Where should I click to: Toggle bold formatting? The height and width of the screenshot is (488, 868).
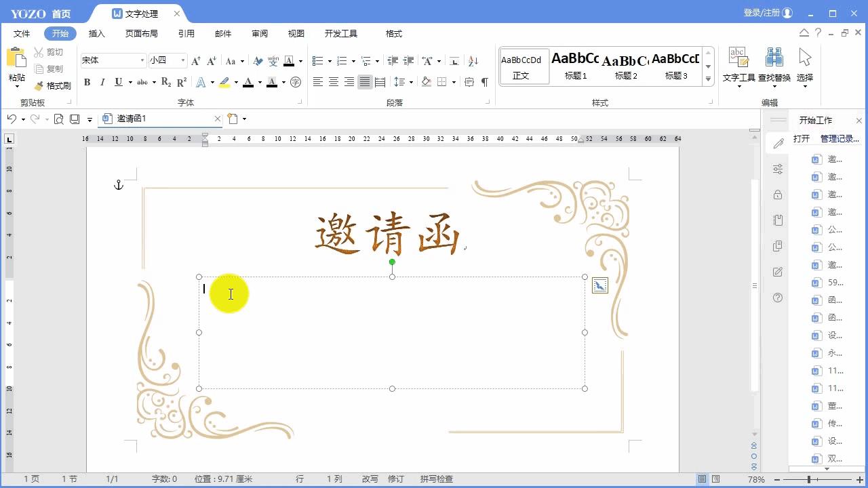coord(87,82)
